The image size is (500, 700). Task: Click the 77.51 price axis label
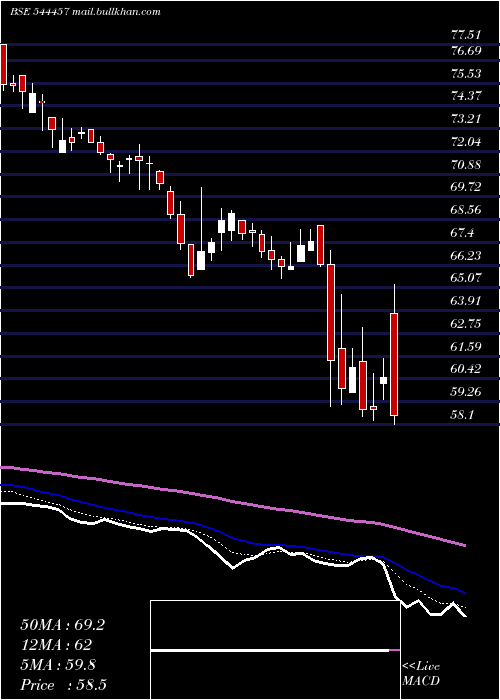(466, 35)
